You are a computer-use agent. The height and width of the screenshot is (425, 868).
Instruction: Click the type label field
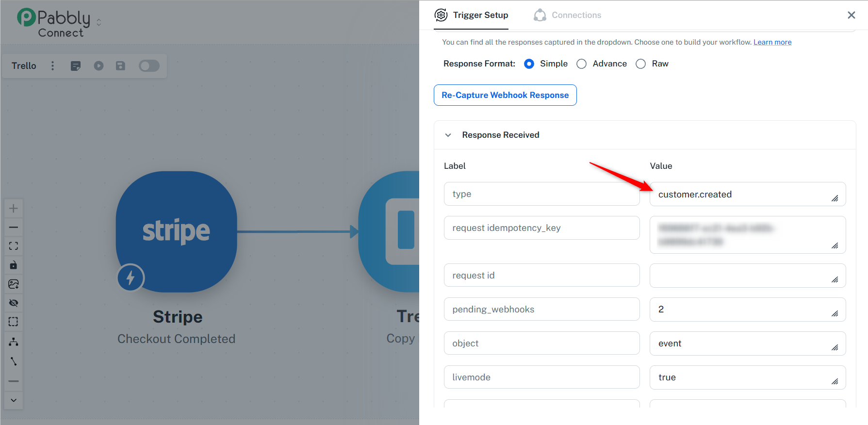pos(542,194)
